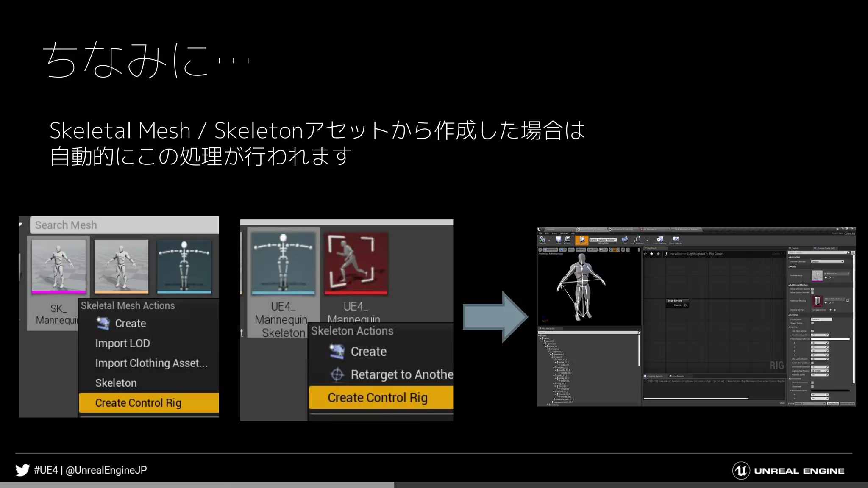Click the Perspective viewport button
The height and width of the screenshot is (488, 868).
click(x=551, y=250)
